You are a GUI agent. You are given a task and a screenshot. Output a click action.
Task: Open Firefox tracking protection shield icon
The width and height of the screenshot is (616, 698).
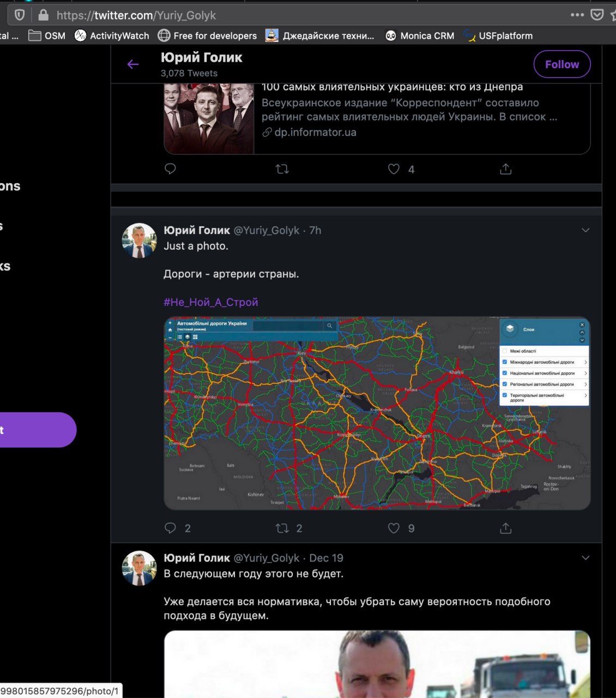point(20,15)
